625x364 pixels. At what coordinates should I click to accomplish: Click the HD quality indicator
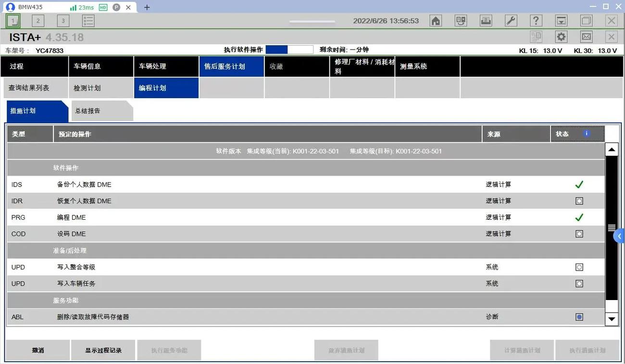point(103,7)
